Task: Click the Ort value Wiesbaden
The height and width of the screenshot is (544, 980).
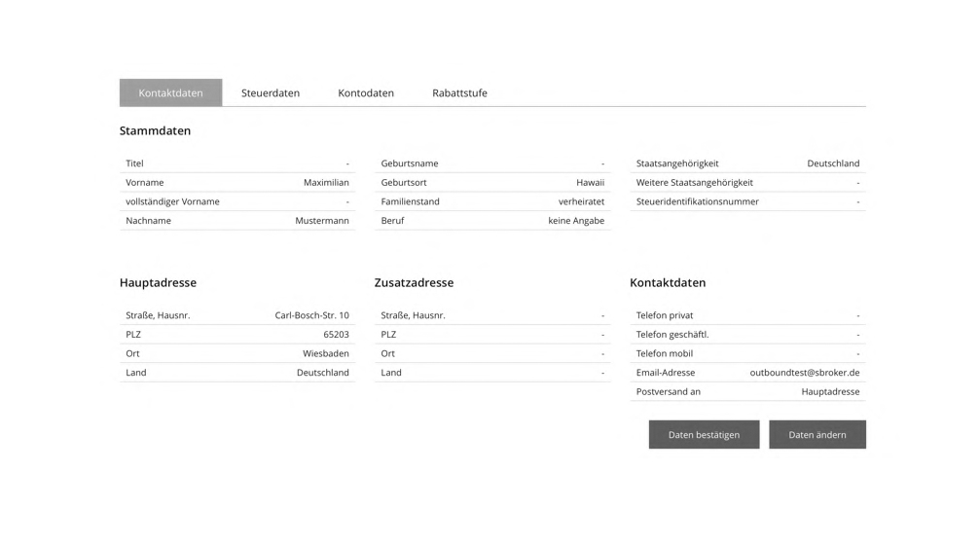Action: point(326,354)
